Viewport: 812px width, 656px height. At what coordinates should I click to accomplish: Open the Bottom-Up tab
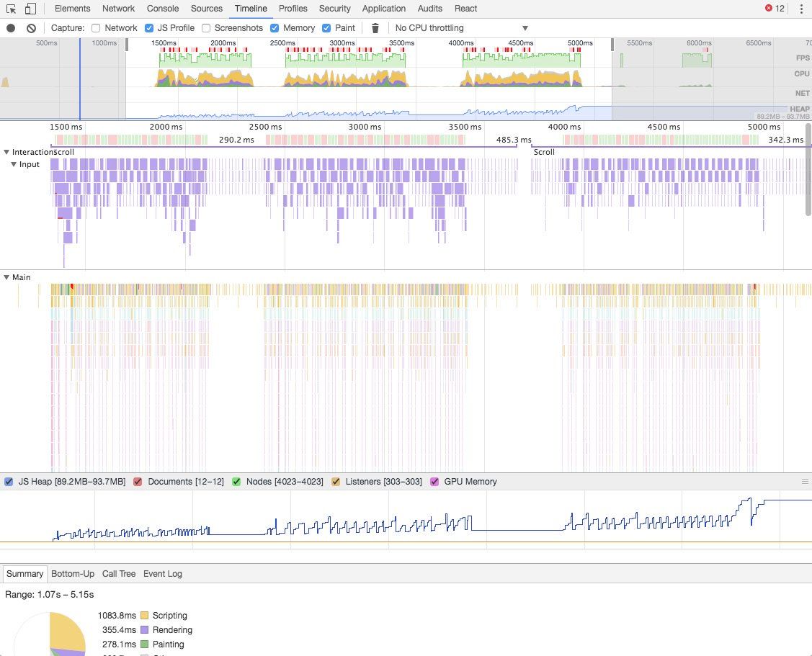pos(73,574)
